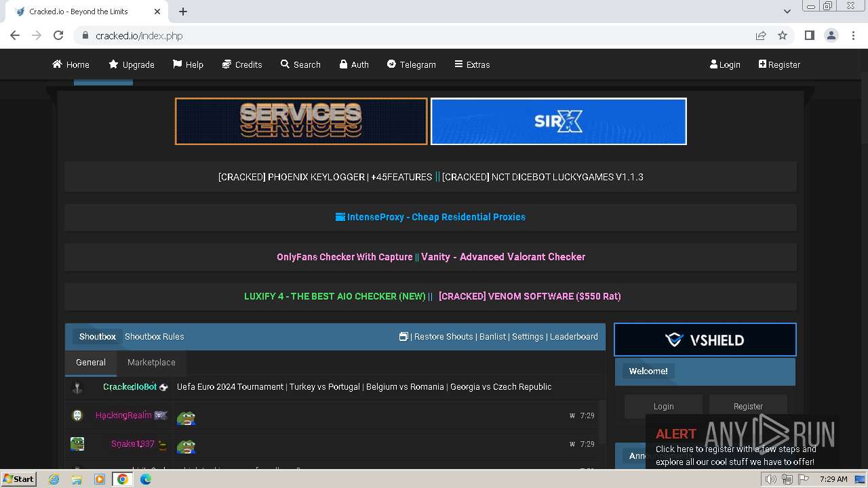Viewport: 868px width, 488px height.
Task: Click the Home nav icon
Action: point(57,64)
